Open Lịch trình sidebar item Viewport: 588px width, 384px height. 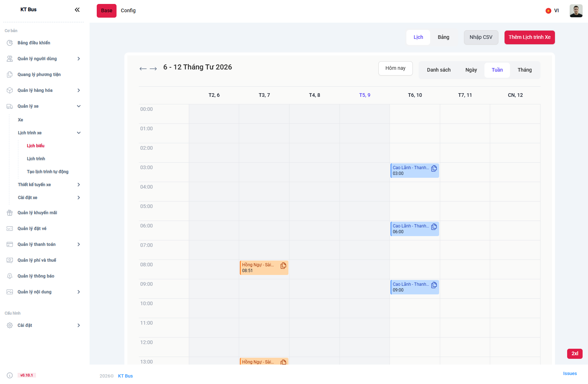pos(36,159)
